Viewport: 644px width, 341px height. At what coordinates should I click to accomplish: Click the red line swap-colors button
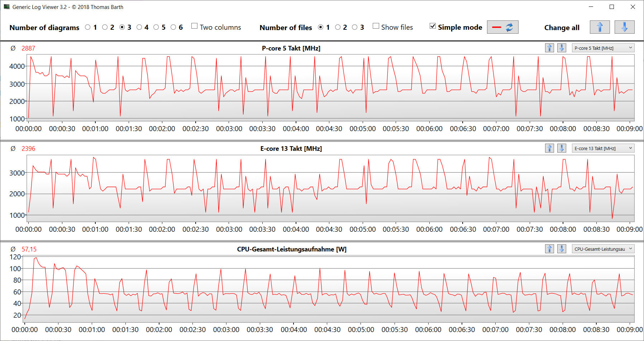tap(502, 27)
